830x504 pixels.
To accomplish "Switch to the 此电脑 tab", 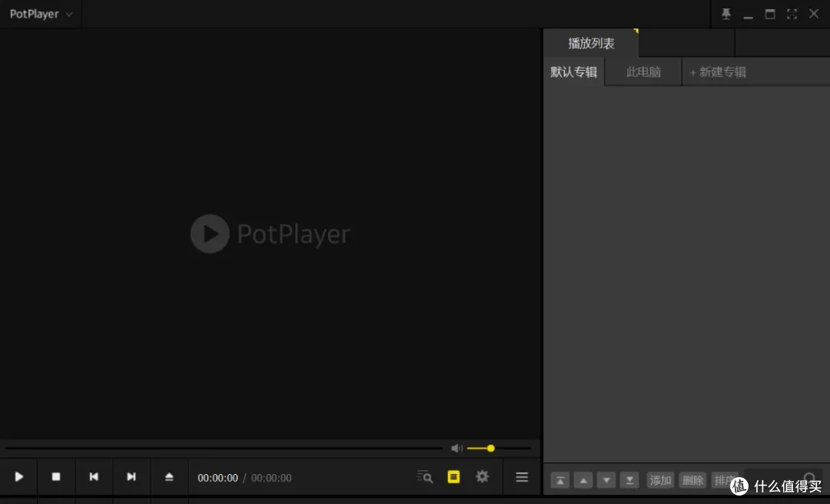I will click(x=643, y=72).
